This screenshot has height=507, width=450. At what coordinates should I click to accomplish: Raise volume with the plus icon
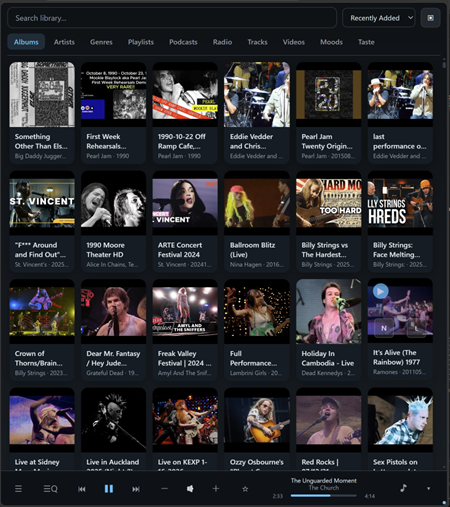coord(216,489)
